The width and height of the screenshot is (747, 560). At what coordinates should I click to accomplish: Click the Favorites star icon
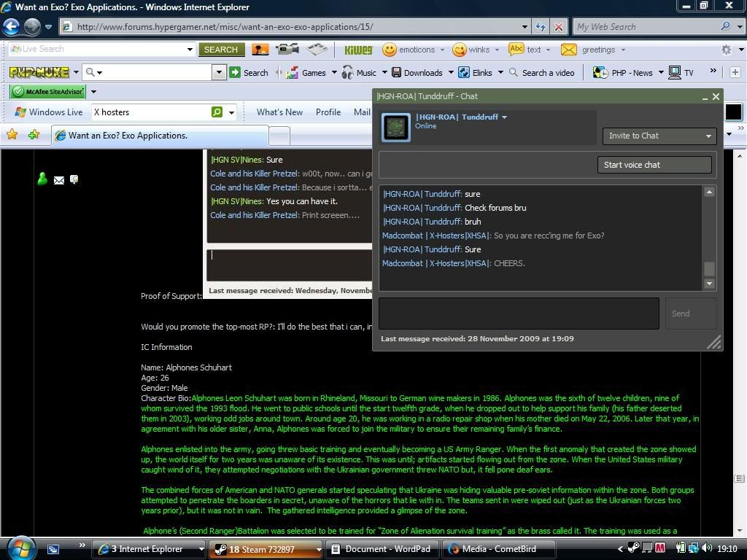[x=12, y=135]
